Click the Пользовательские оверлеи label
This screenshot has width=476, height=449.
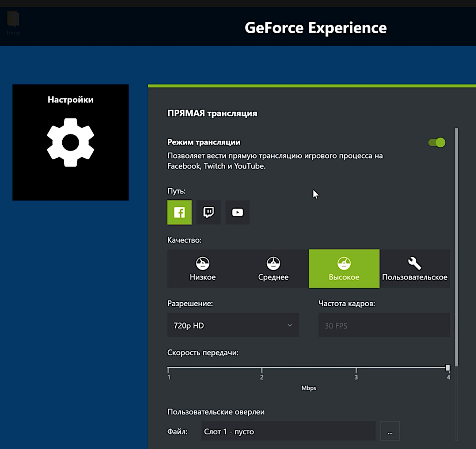[216, 412]
